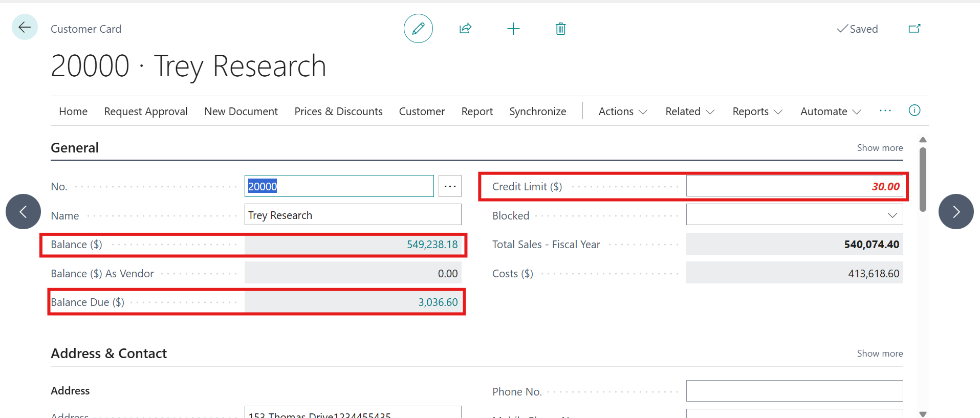This screenshot has height=418, width=980.
Task: Click the Address input field
Action: pos(353,412)
